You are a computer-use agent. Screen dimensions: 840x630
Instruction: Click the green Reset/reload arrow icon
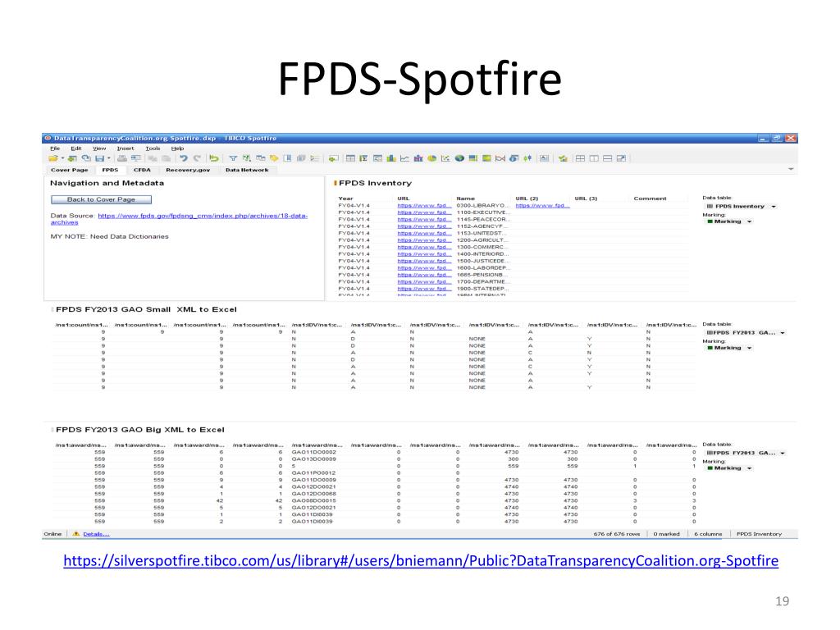(x=214, y=158)
